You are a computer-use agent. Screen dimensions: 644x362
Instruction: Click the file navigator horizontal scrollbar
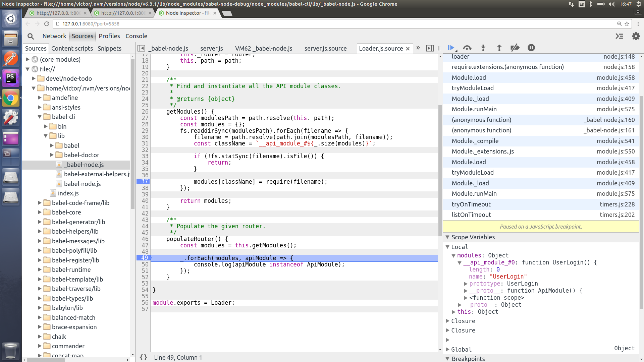46,360
